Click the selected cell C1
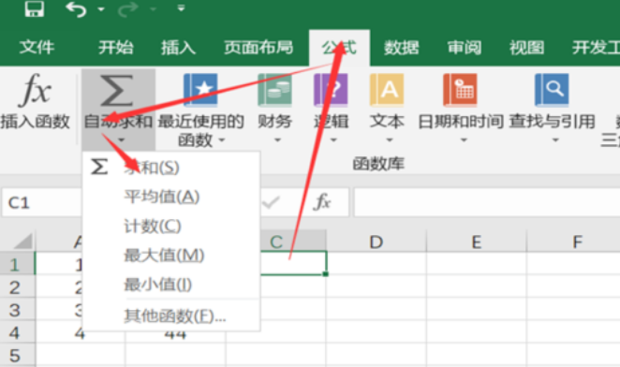 293,263
